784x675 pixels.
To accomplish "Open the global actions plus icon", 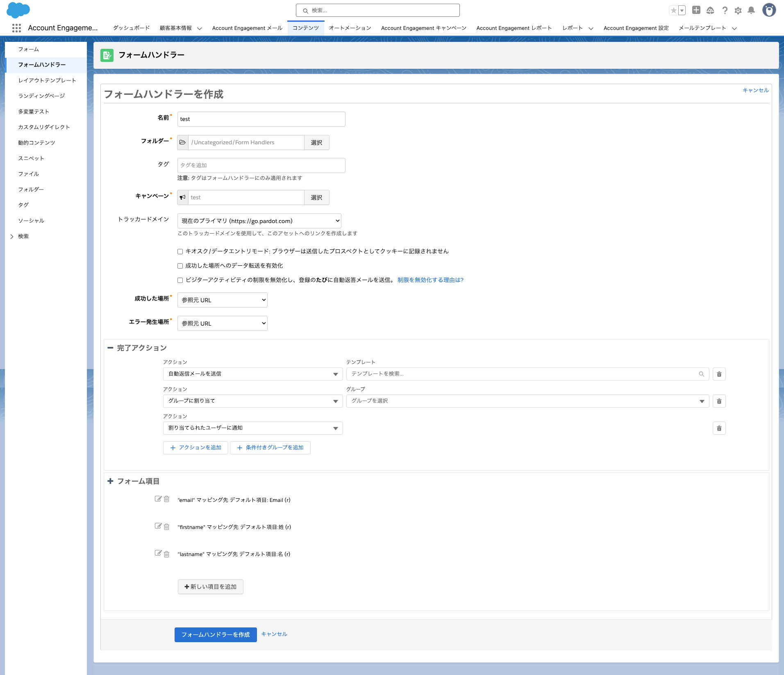I will click(696, 10).
